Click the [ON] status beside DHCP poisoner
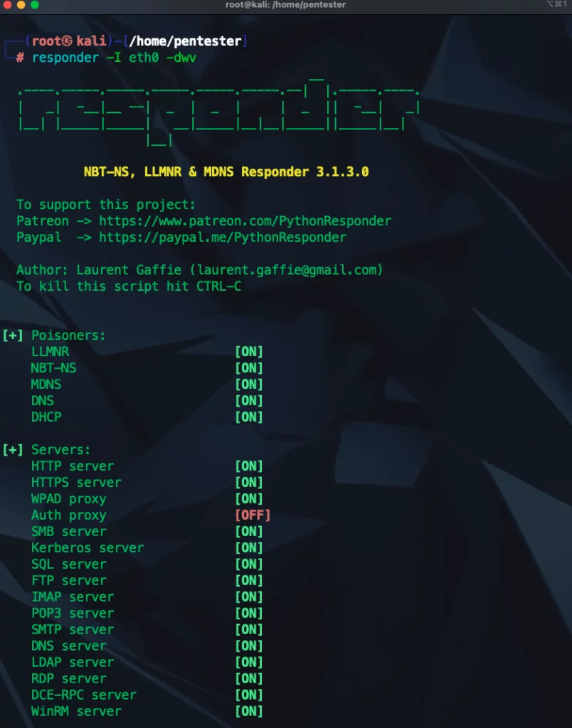Screen dimensions: 572x728 click(249, 417)
